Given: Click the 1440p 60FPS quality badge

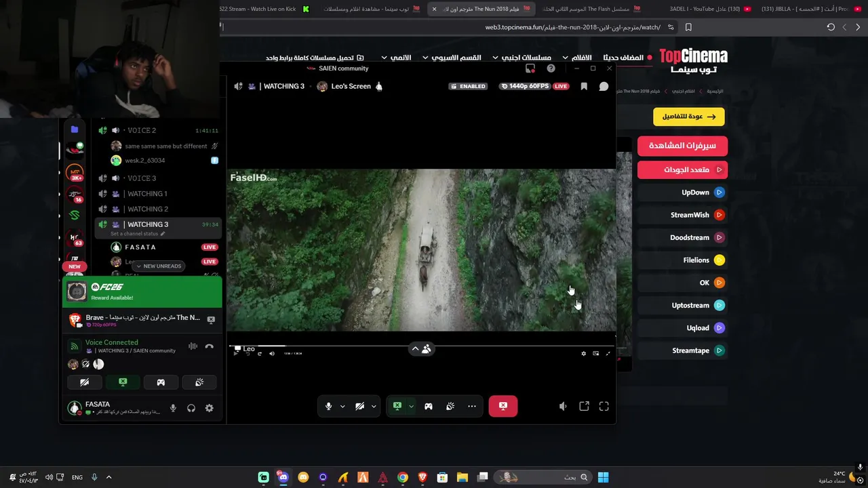Looking at the screenshot, I should [x=524, y=86].
